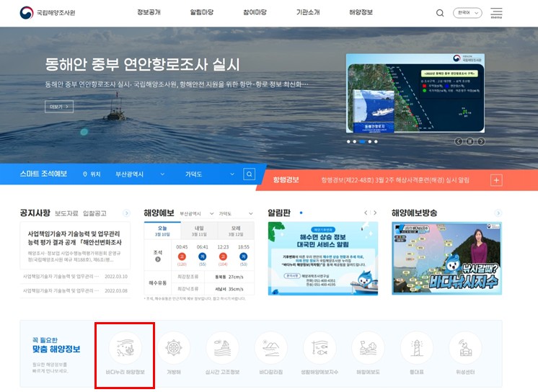This screenshot has height=392, width=538.
Task: Click the 등대표 lighthouse icon
Action: (416, 349)
